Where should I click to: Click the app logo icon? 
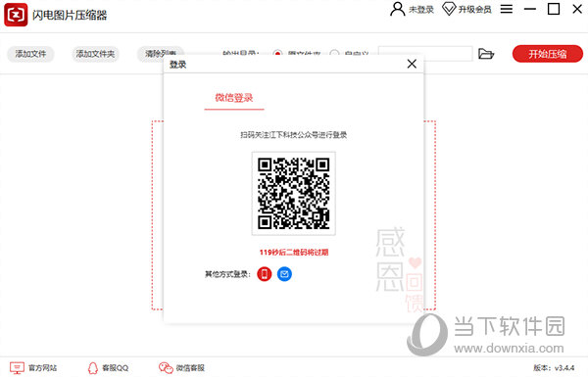tap(16, 15)
